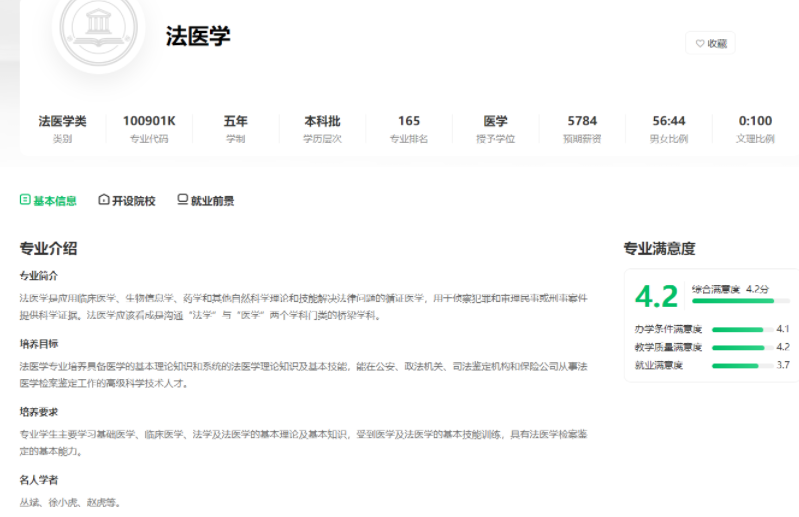Open the 就业前景 tab
799x517 pixels.
206,200
